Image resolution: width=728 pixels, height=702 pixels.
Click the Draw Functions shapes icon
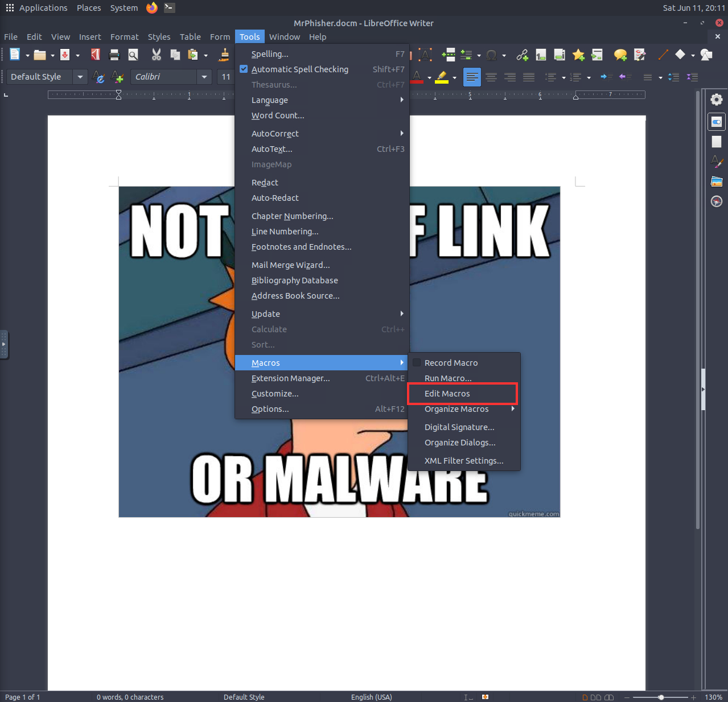[706, 55]
